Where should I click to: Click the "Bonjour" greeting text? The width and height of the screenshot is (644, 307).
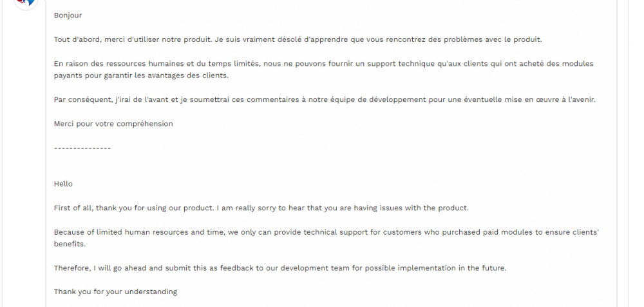coord(68,15)
